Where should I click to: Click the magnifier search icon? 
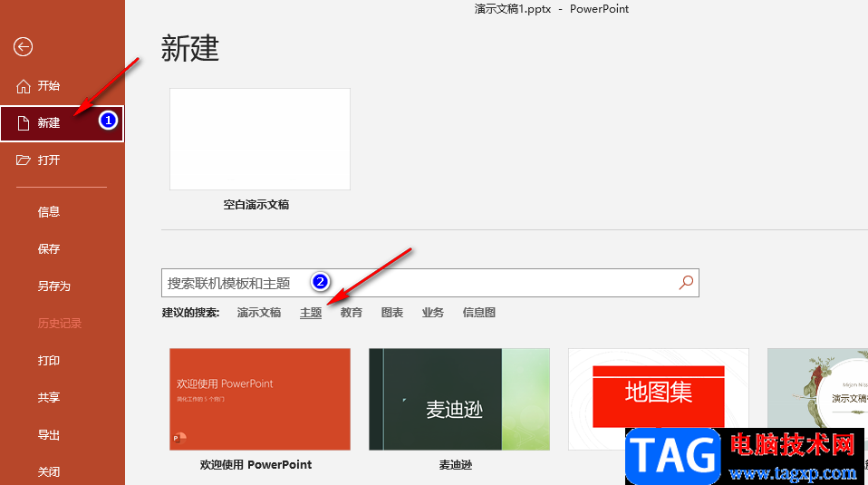pos(686,282)
